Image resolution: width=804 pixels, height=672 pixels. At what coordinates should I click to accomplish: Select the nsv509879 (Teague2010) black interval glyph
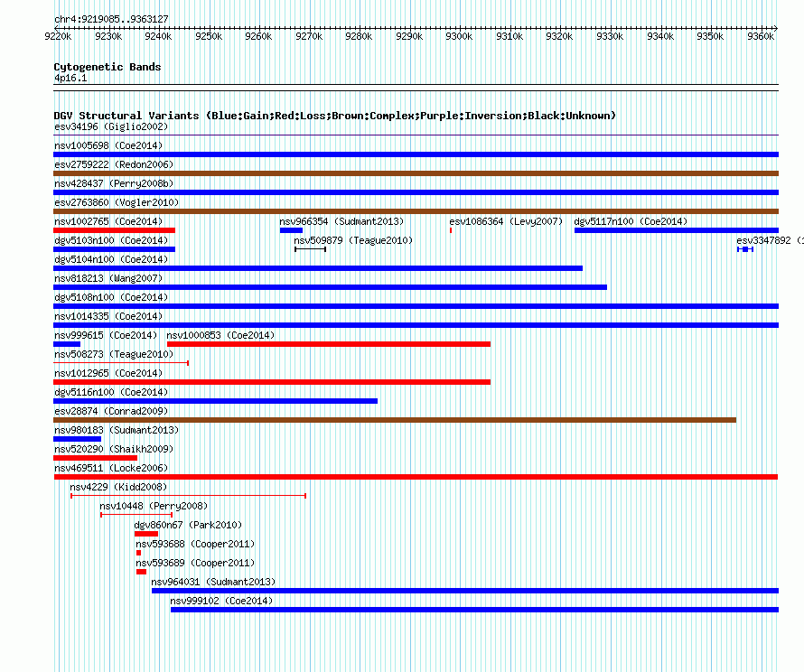point(310,249)
